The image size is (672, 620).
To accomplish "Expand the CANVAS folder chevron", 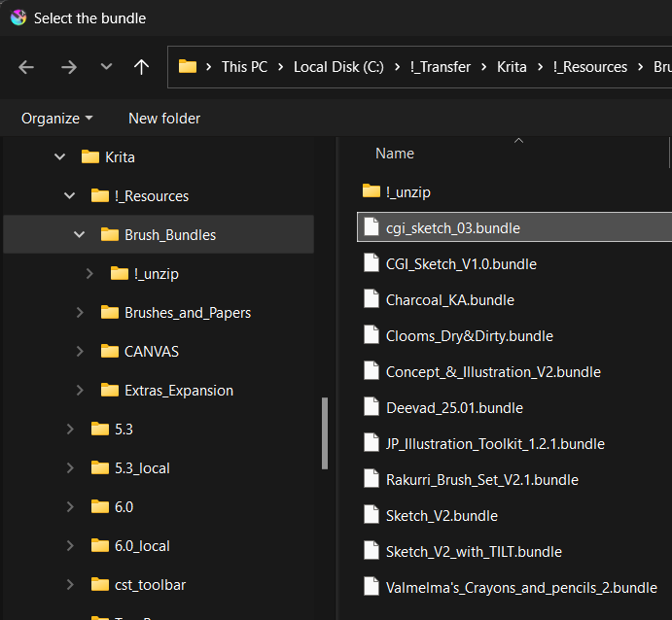I will (79, 351).
